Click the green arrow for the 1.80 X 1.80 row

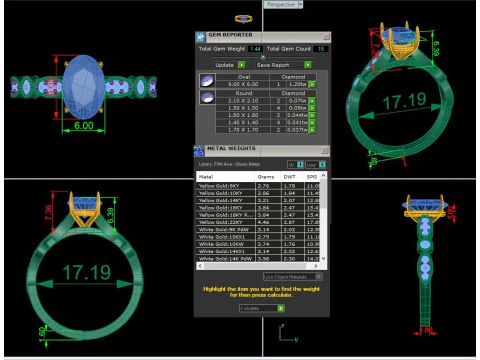click(x=312, y=115)
